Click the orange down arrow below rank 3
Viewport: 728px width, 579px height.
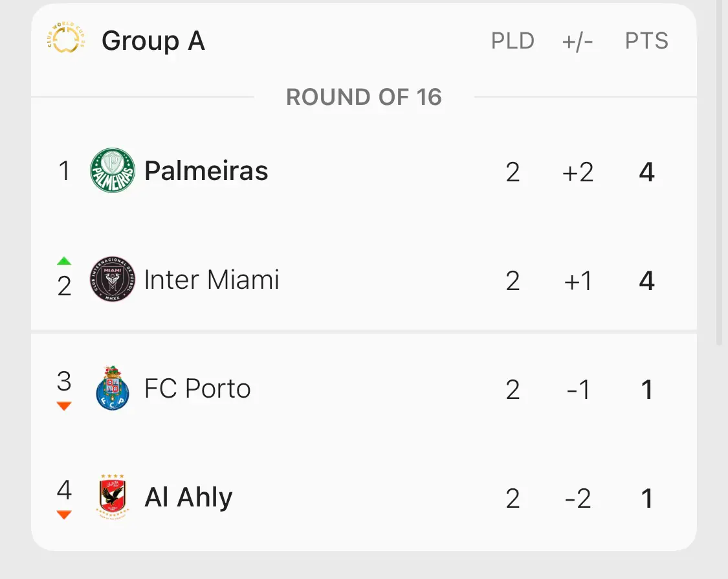[64, 406]
